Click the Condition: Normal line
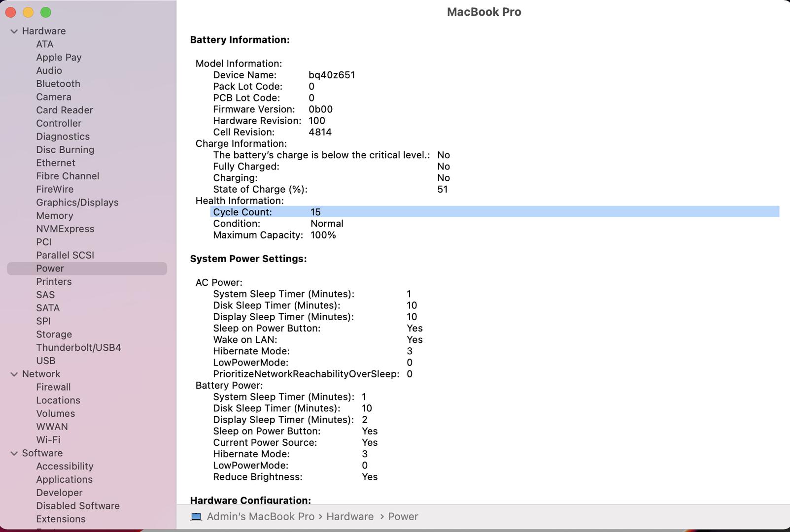The height and width of the screenshot is (532, 790). point(278,224)
